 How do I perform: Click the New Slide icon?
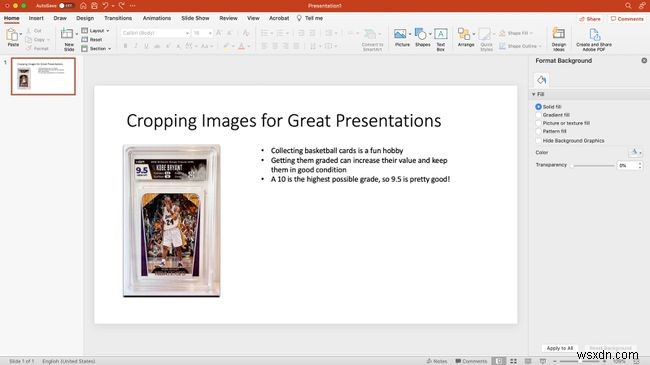tap(67, 34)
